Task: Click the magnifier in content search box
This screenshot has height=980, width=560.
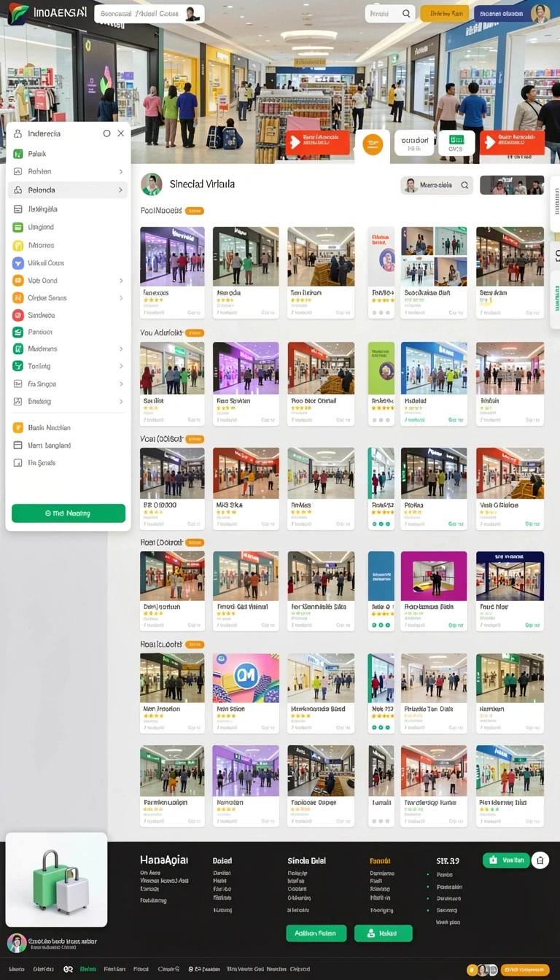Action: click(x=464, y=185)
